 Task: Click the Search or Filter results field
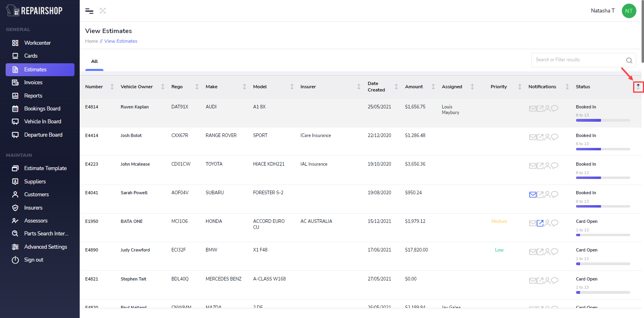[578, 60]
